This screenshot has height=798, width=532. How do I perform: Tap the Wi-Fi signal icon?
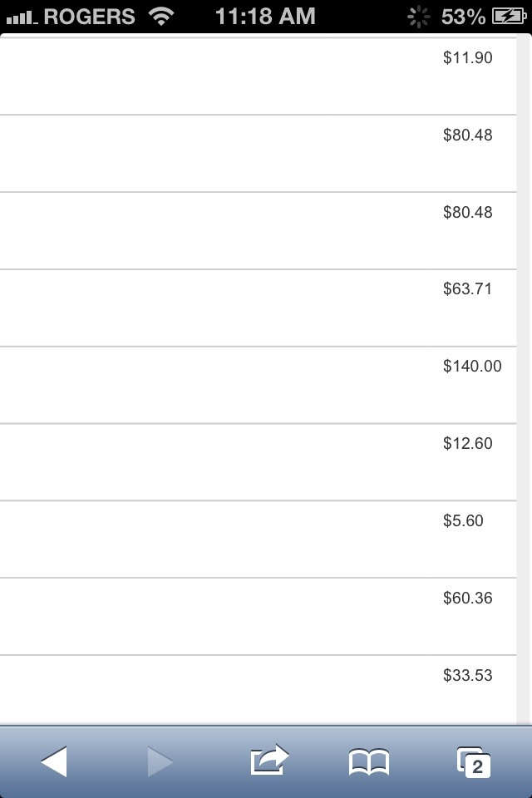161,17
